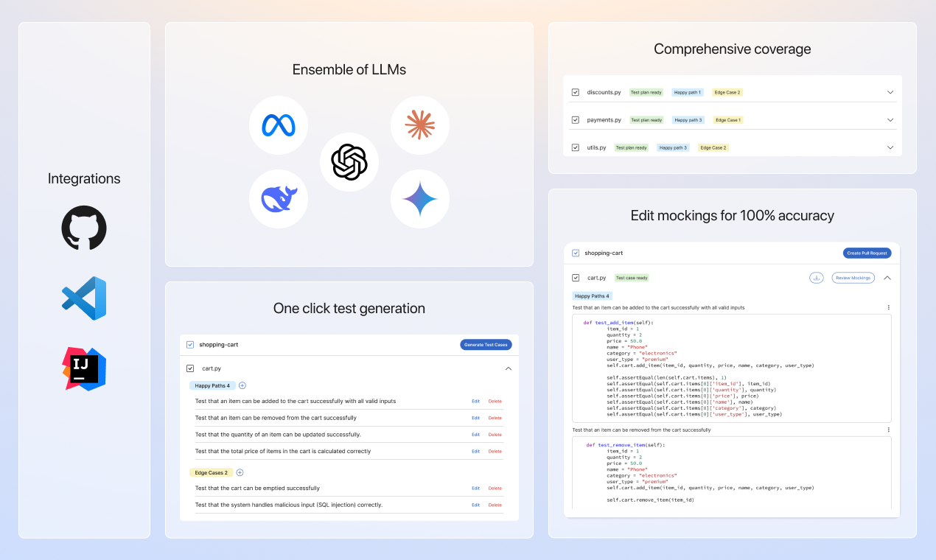Delete the 'item can be added' test
This screenshot has height=560, width=936.
(x=495, y=402)
